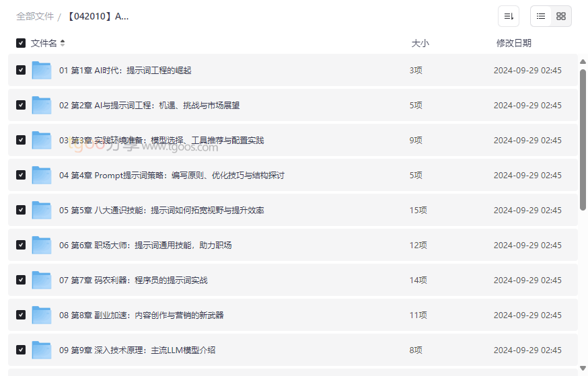The width and height of the screenshot is (588, 376).
Task: Open folder 07 第7章 码农利器
Action: click(133, 280)
